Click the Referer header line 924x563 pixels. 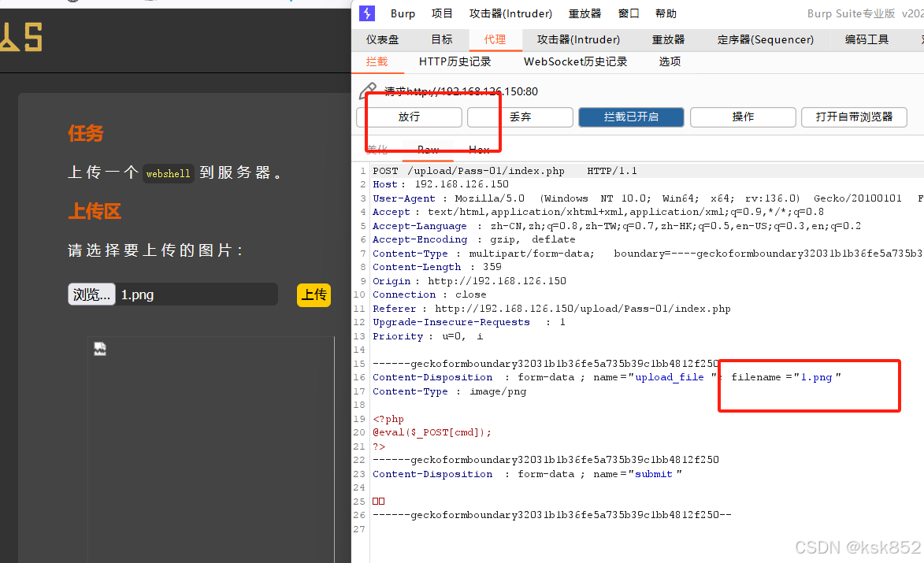(x=551, y=309)
